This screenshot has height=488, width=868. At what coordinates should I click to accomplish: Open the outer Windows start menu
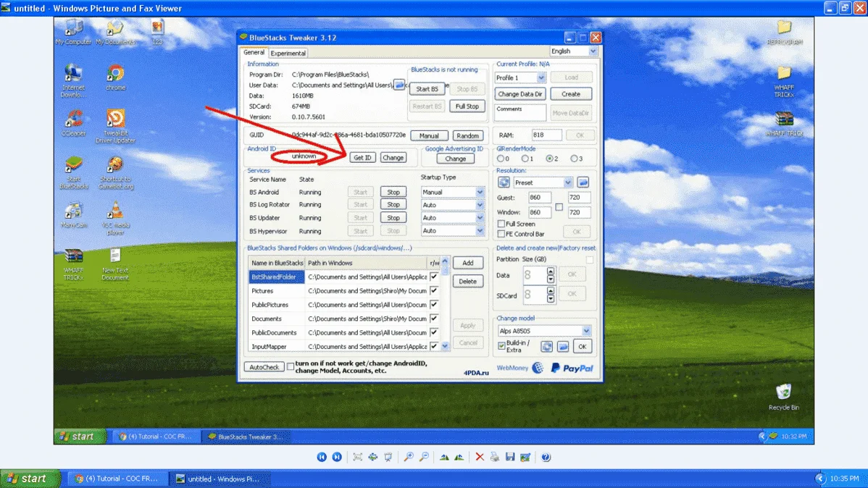30,479
